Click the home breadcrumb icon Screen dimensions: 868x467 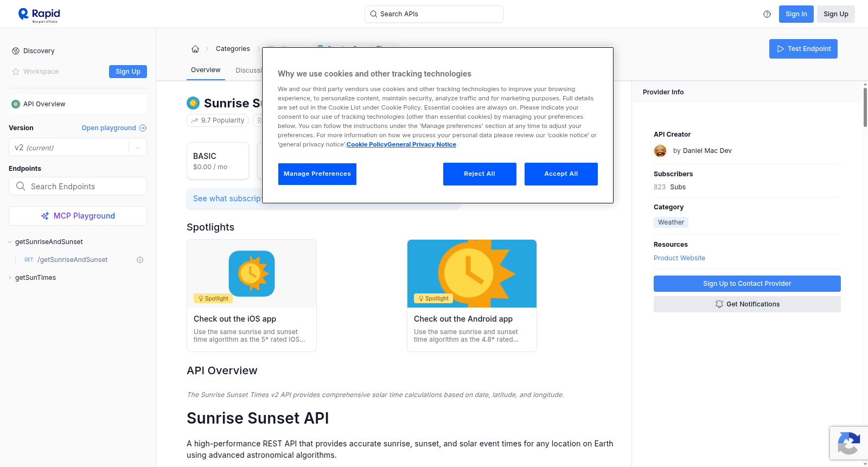tap(195, 49)
